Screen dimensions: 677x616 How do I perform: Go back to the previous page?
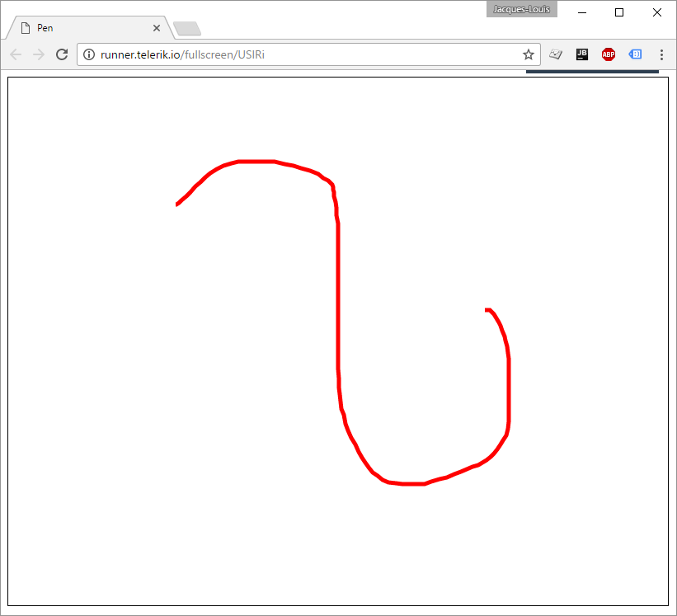point(16,54)
